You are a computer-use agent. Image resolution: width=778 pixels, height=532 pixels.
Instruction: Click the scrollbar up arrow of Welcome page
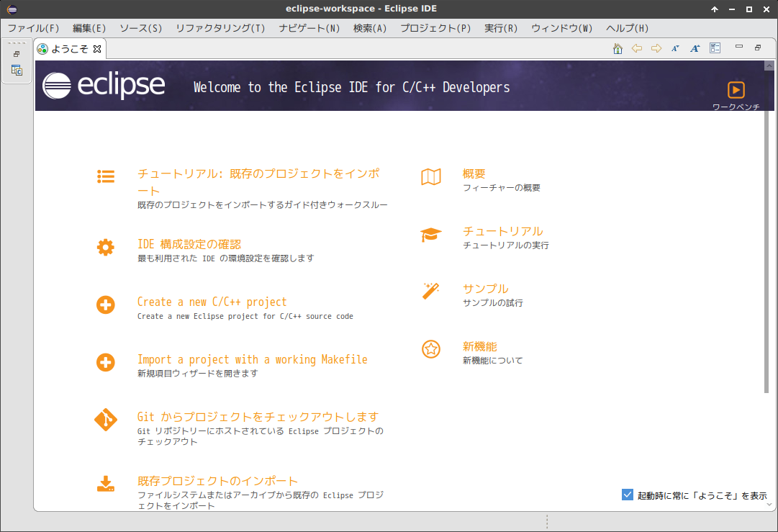pos(769,66)
